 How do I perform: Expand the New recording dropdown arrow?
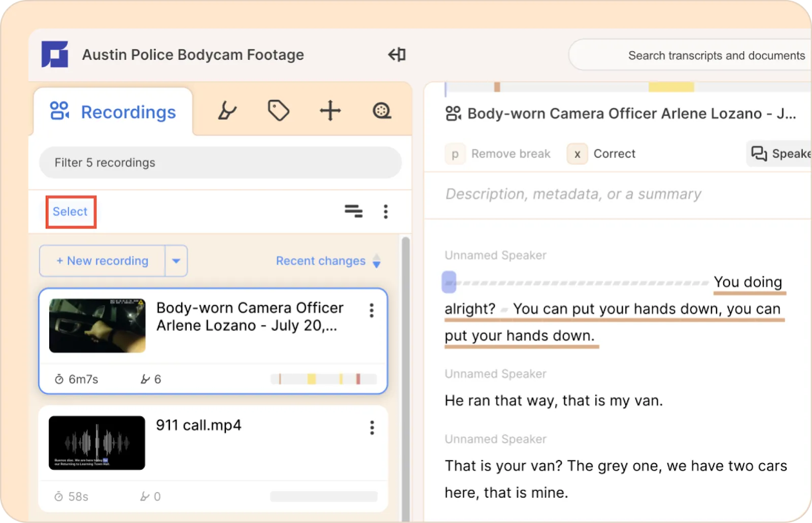point(176,261)
